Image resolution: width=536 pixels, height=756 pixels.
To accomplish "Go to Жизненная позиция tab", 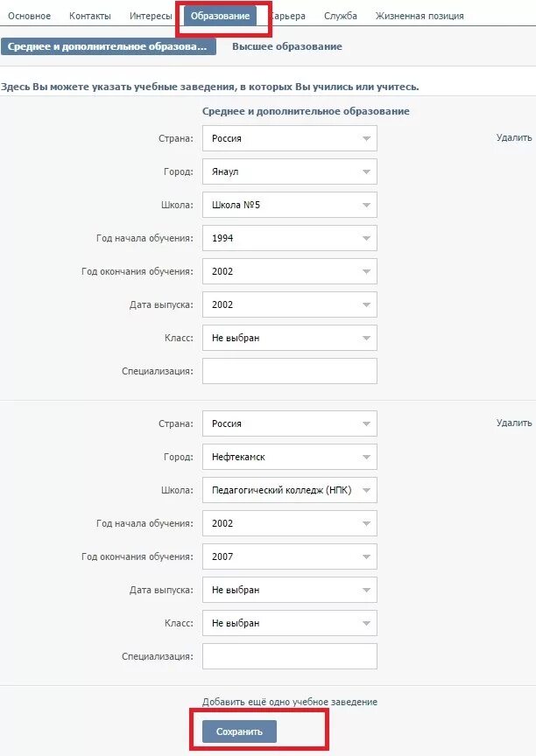I will coord(420,16).
